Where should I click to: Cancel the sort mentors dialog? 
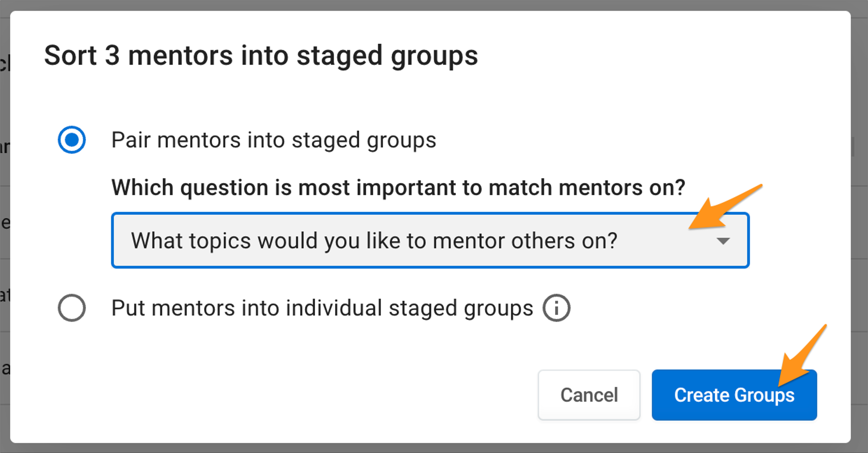click(589, 395)
